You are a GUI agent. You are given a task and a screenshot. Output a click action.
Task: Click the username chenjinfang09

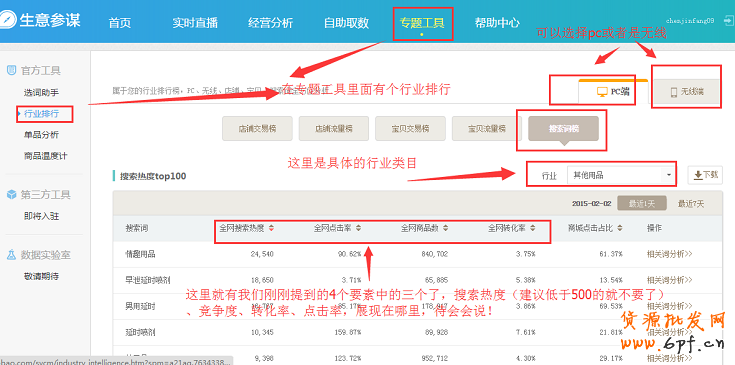[690, 21]
